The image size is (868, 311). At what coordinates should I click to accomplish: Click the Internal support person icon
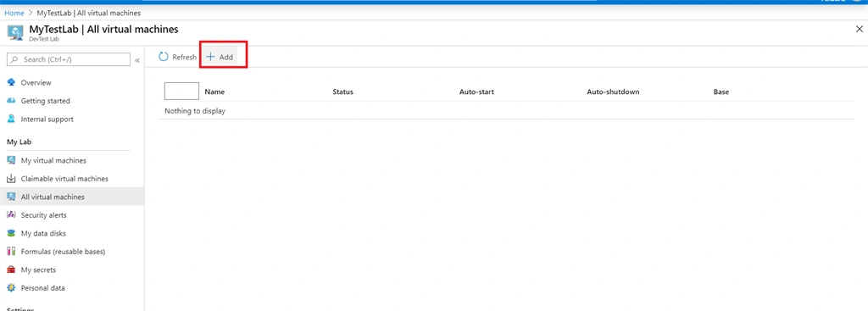click(x=11, y=119)
